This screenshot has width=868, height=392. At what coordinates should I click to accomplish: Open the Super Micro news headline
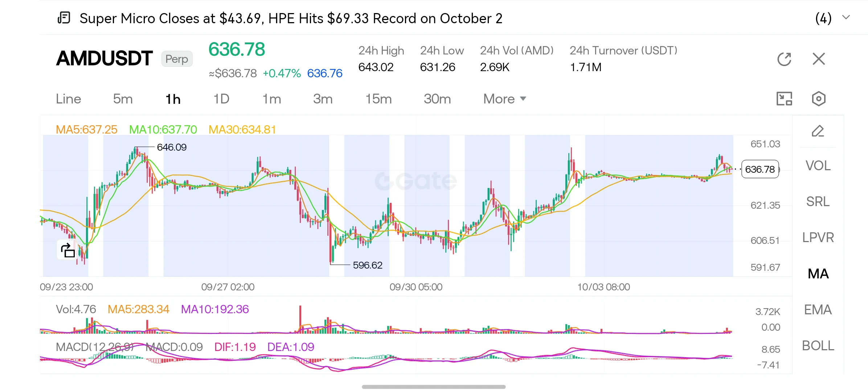click(x=291, y=18)
